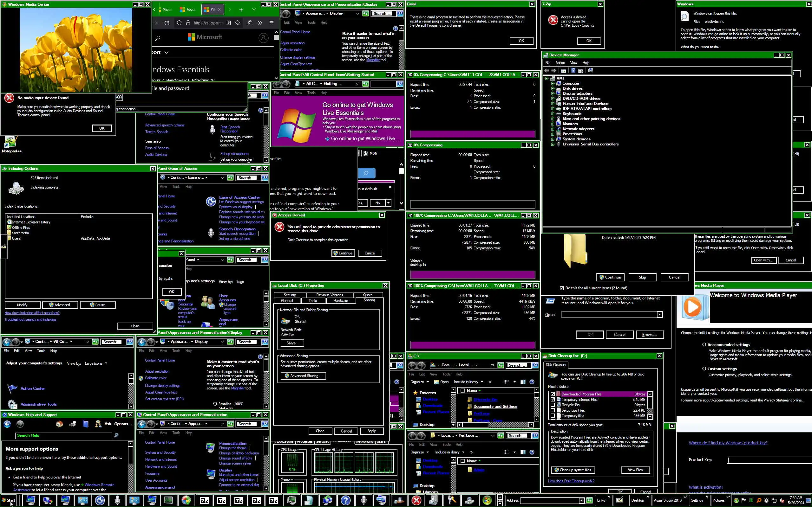Click the print icon in Help and Support
Image resolution: width=812 pixels, height=507 pixels.
(x=72, y=424)
